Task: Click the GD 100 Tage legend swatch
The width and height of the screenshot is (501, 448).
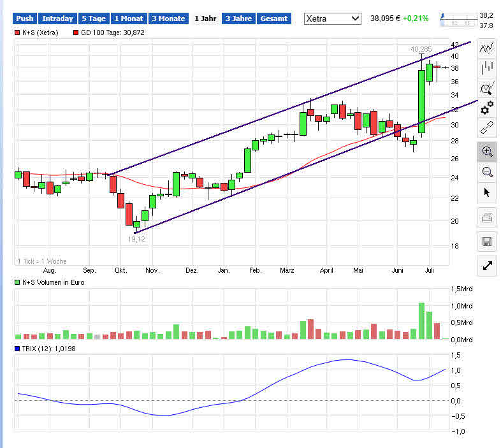Action: pos(76,33)
